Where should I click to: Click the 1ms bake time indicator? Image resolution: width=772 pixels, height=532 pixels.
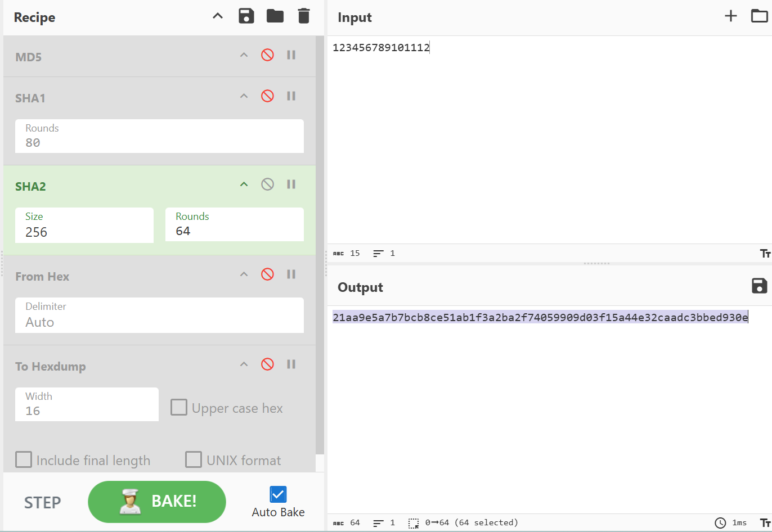(x=731, y=523)
